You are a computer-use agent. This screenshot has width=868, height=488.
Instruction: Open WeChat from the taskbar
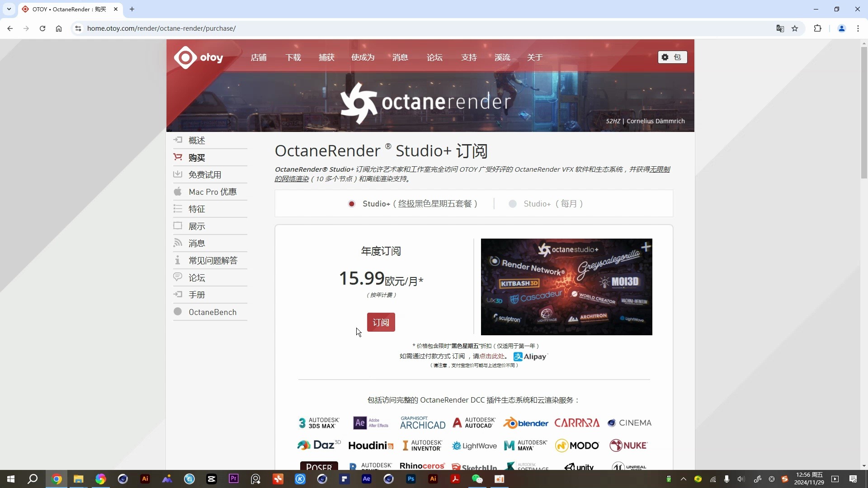477,479
